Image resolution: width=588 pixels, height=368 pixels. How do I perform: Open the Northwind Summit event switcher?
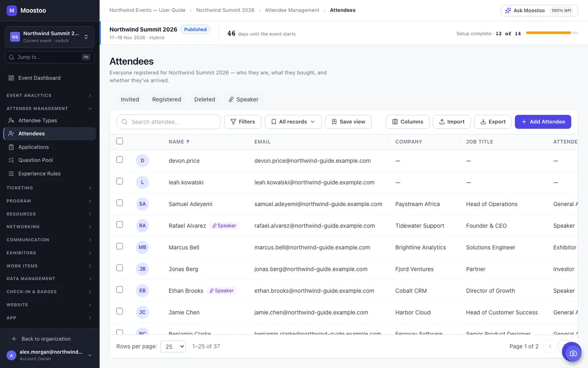pos(49,37)
